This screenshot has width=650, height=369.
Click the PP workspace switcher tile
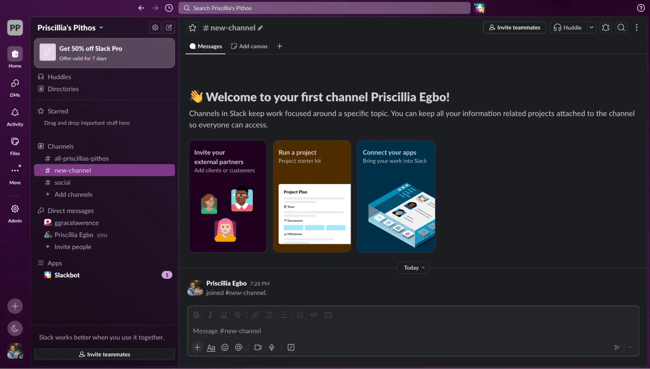click(15, 28)
